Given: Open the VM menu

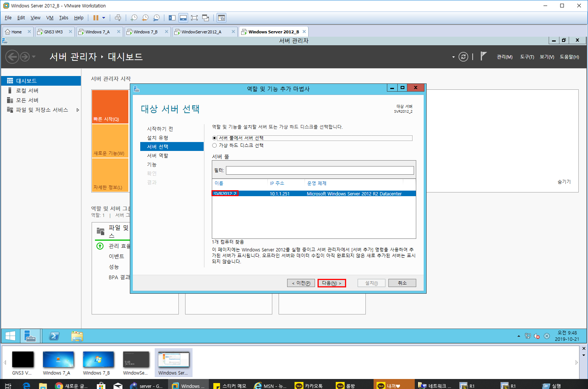Looking at the screenshot, I should (50, 18).
